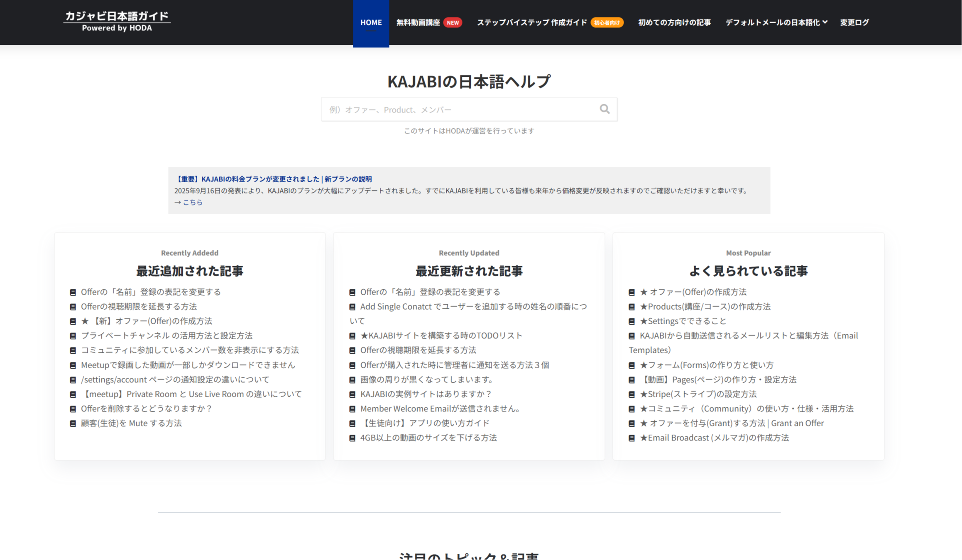This screenshot has height=560, width=962.
Task: Select the HOME navigation tab
Action: [x=371, y=22]
